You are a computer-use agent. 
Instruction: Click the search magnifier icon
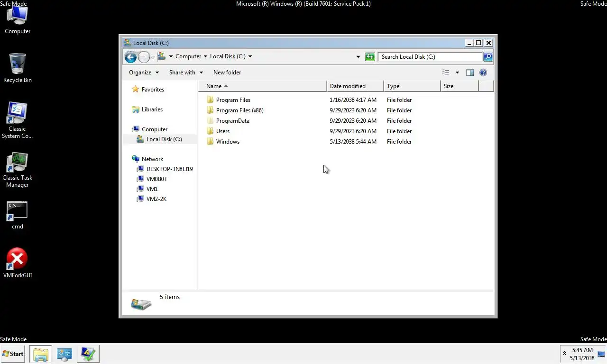487,57
